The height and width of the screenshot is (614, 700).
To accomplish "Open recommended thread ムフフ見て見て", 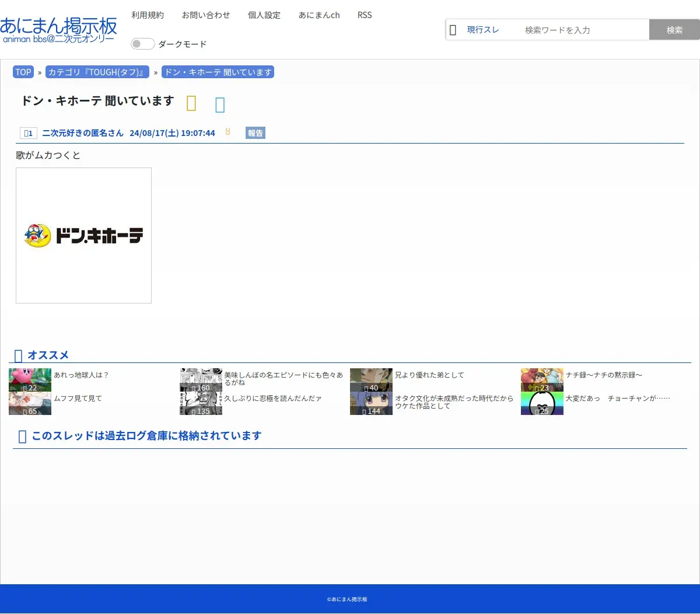I will click(x=78, y=399).
